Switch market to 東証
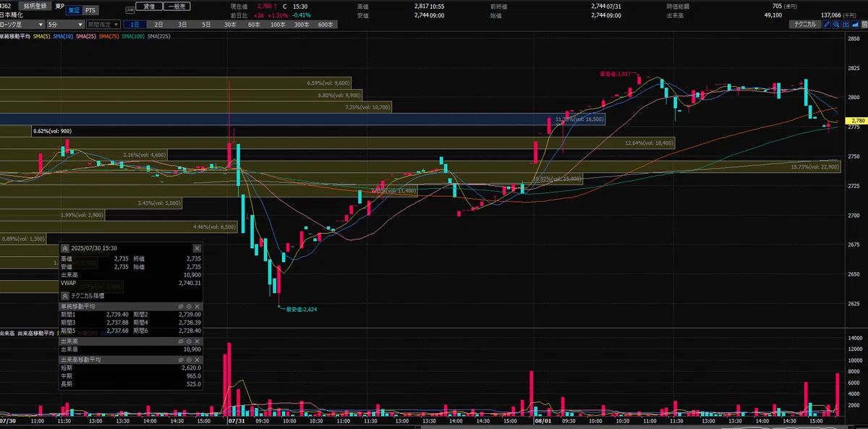 click(73, 10)
